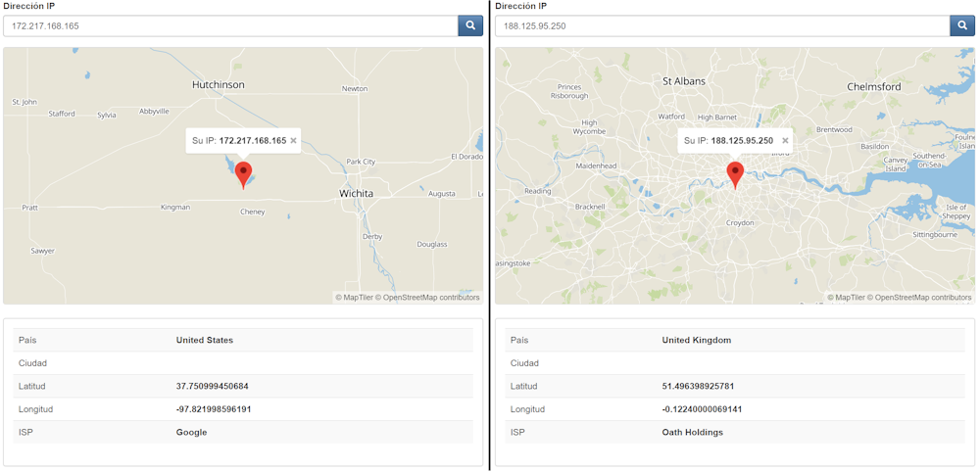The width and height of the screenshot is (980, 472).
Task: Open the MapTiler link on the London map
Action: point(849,297)
